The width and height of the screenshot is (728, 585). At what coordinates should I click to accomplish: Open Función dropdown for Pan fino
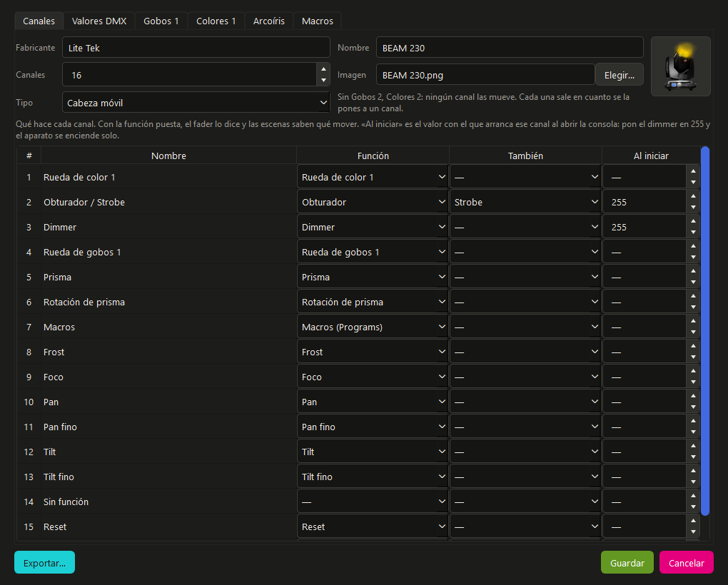[x=373, y=427]
